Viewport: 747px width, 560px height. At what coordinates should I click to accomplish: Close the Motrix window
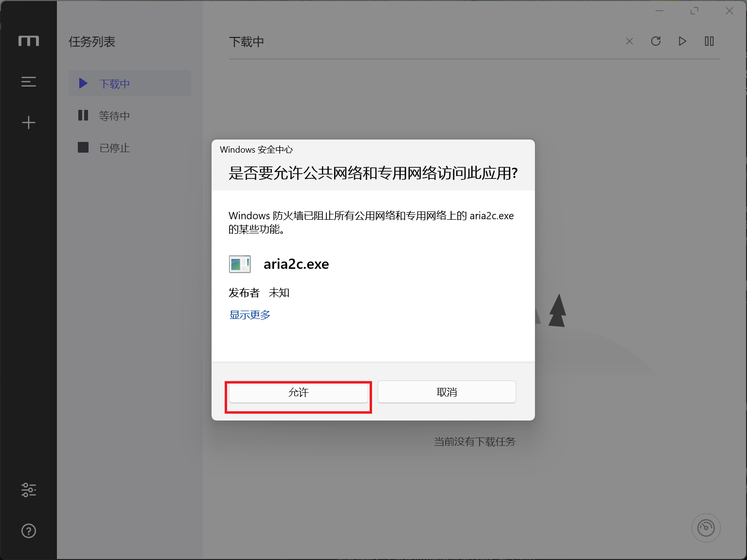(x=729, y=11)
